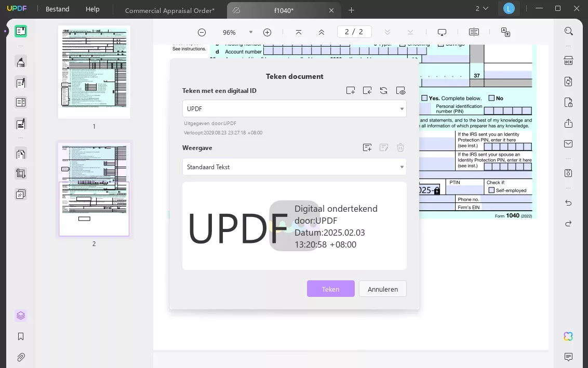Open the Reader mode icon in left sidebar
The image size is (588, 368).
tap(21, 31)
